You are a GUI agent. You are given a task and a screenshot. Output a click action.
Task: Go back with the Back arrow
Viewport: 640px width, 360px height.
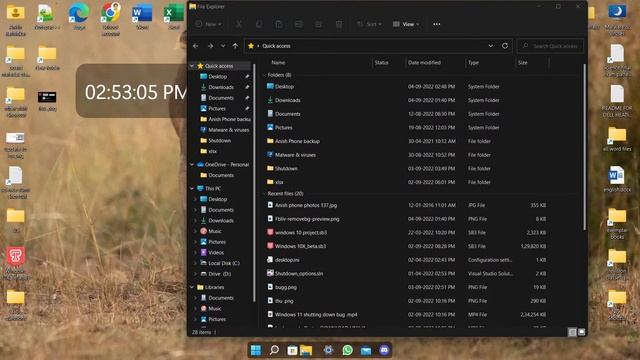coord(196,46)
